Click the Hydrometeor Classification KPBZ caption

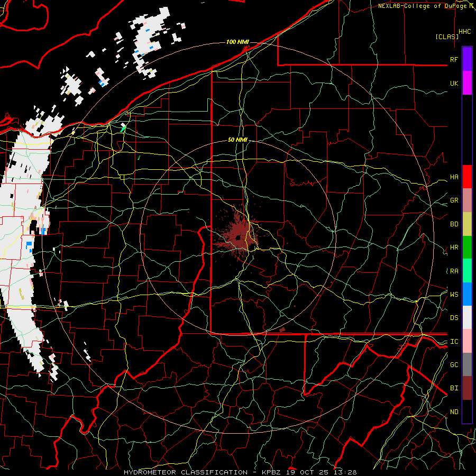[x=240, y=472]
